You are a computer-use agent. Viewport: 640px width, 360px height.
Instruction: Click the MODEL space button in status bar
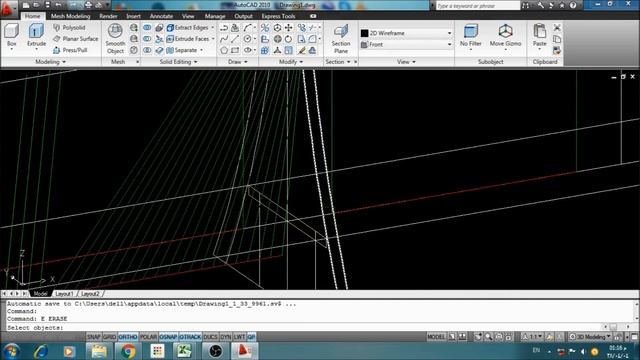[x=436, y=337]
